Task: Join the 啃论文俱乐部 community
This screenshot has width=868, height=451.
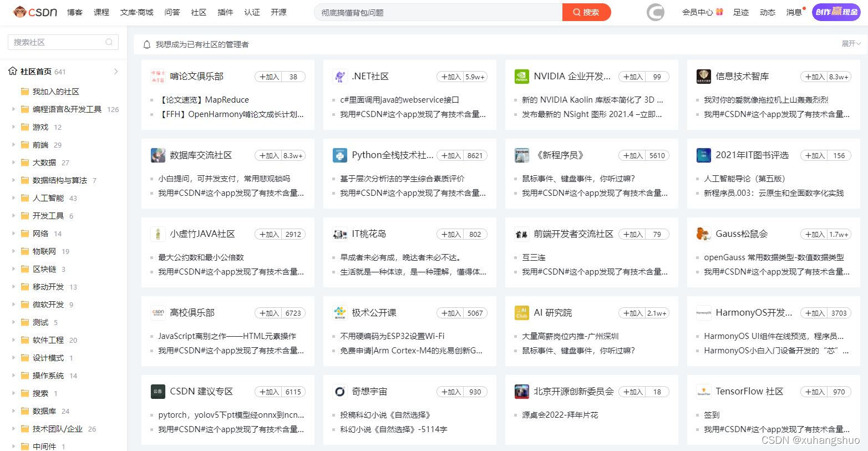Action: [269, 77]
